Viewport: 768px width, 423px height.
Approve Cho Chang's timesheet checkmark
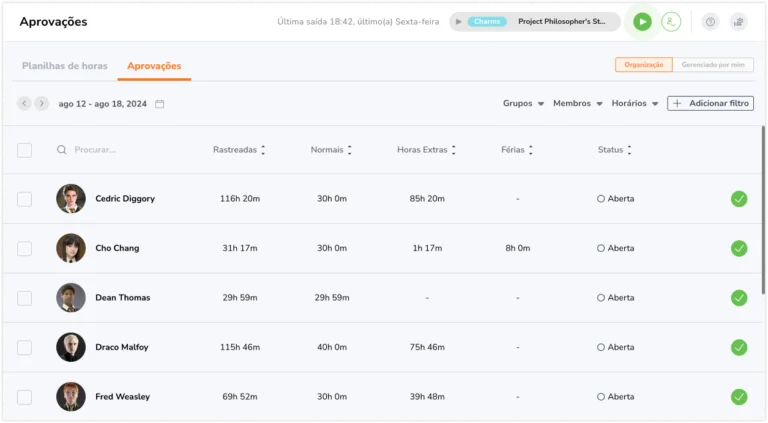click(739, 248)
